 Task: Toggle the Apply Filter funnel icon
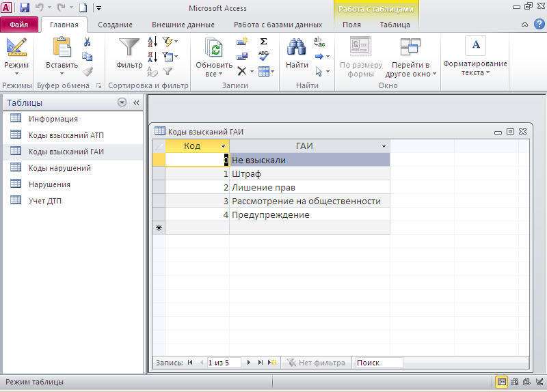(168, 72)
